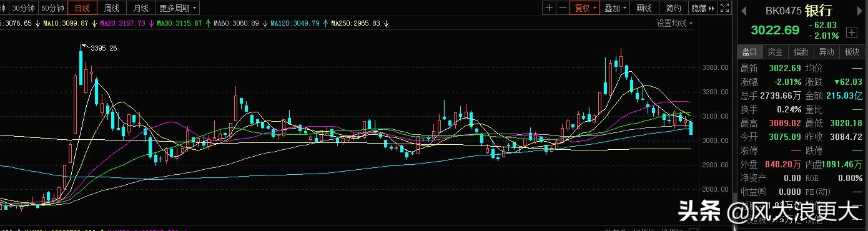Click the 最低 value 3020.18
This screenshot has height=231, width=868.
846,123
